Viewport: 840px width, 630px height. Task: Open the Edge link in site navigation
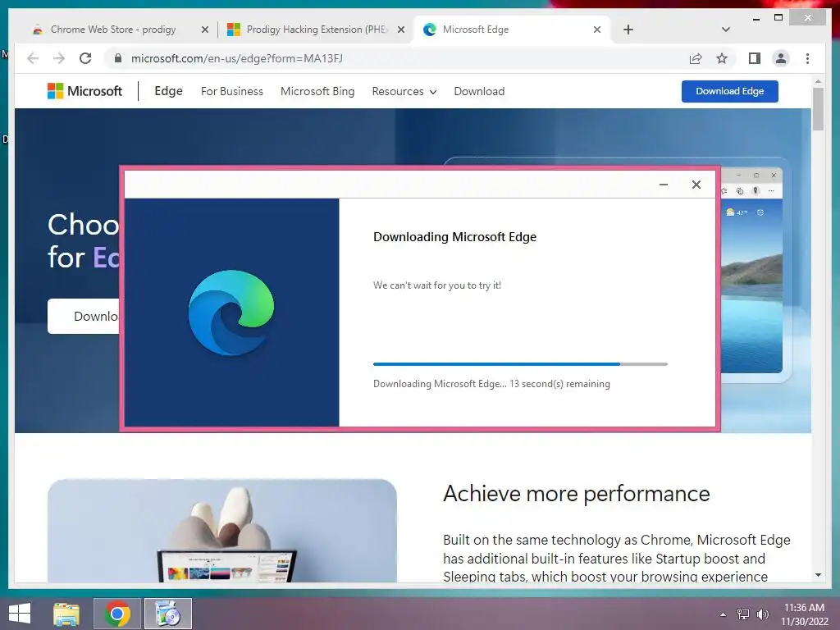point(168,91)
